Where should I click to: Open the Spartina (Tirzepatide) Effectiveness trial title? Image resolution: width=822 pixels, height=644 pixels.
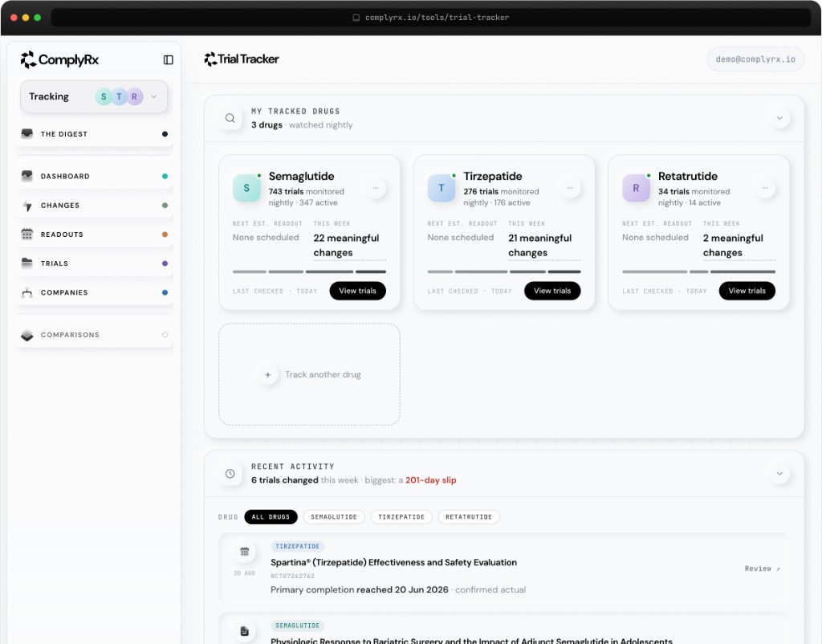pyautogui.click(x=393, y=562)
